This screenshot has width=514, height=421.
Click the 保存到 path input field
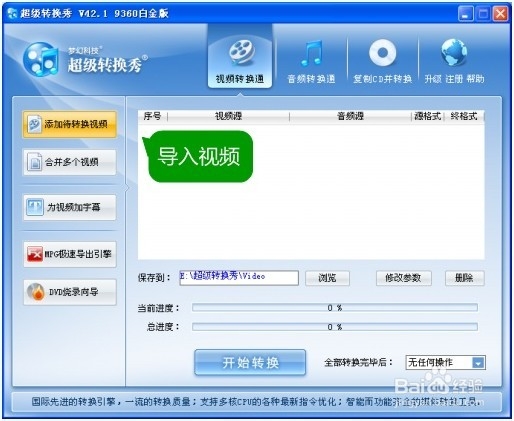(239, 278)
